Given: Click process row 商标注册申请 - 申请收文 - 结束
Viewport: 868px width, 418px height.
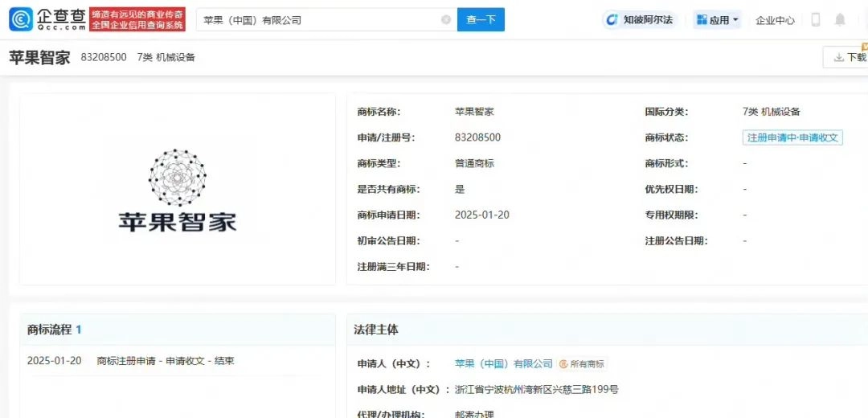Looking at the screenshot, I should (x=166, y=361).
